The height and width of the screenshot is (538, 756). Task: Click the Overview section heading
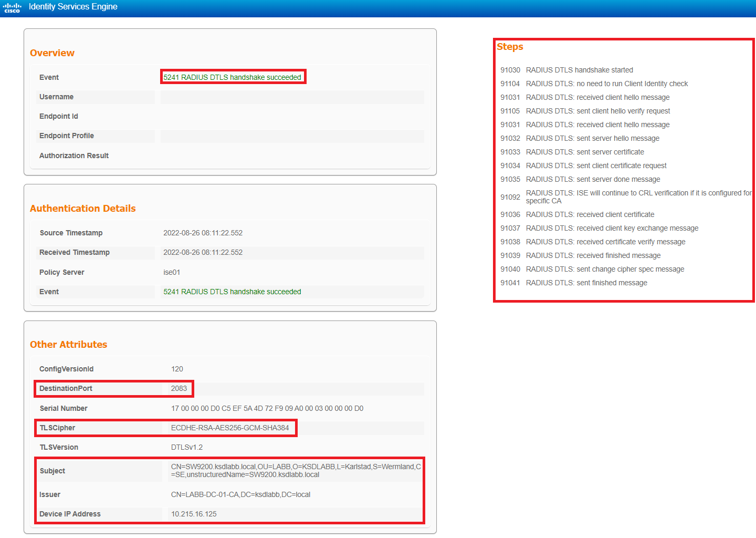(52, 53)
